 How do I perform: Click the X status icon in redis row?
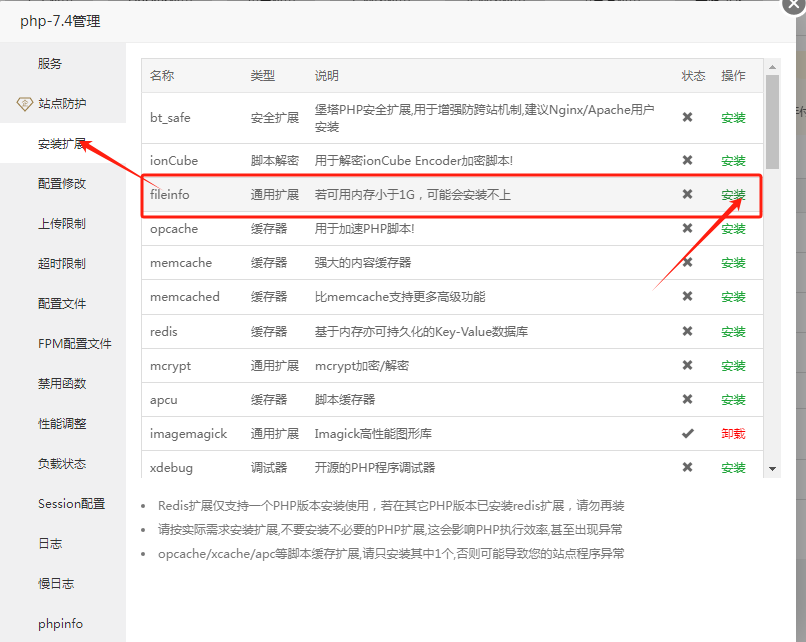pos(687,331)
